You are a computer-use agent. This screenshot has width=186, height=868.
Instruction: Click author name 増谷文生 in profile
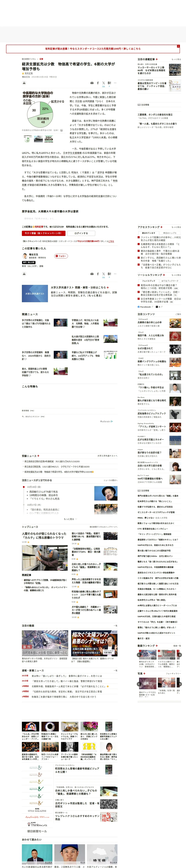pos(33,254)
